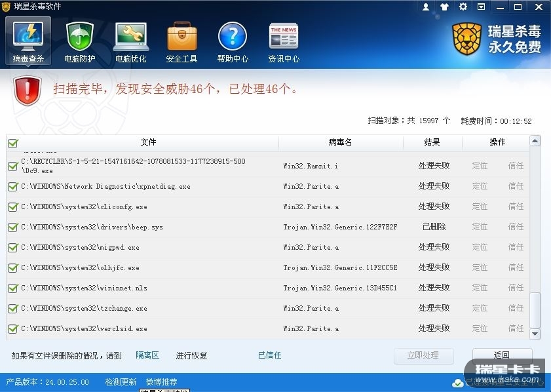Open the 病毒查杀 virus scan section
Screen dimensions: 551x392
pos(28,41)
